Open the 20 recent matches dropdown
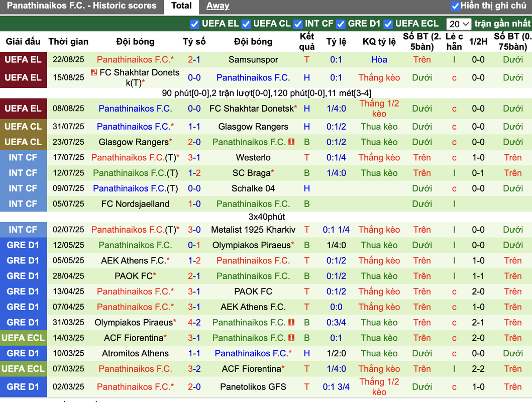Image resolution: width=532 pixels, height=402 pixels. [458, 24]
